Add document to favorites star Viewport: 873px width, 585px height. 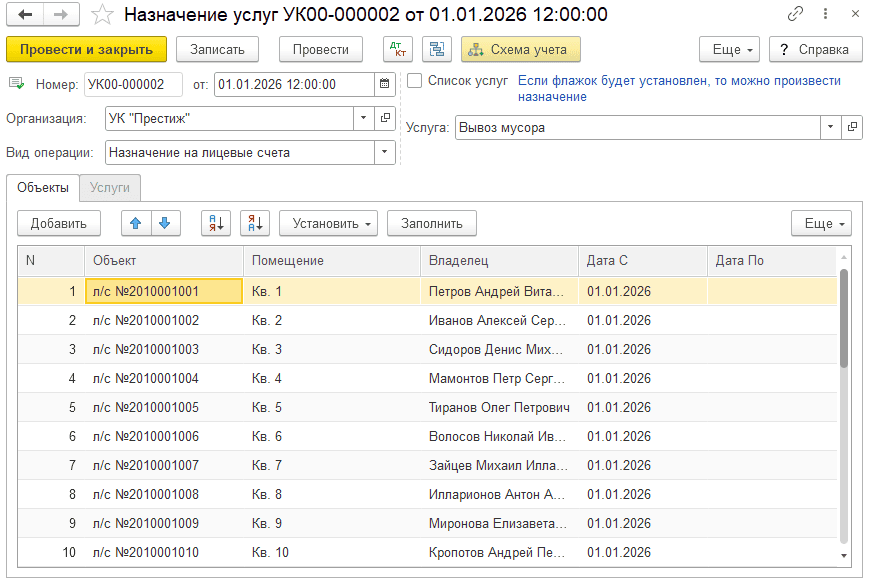[x=102, y=15]
